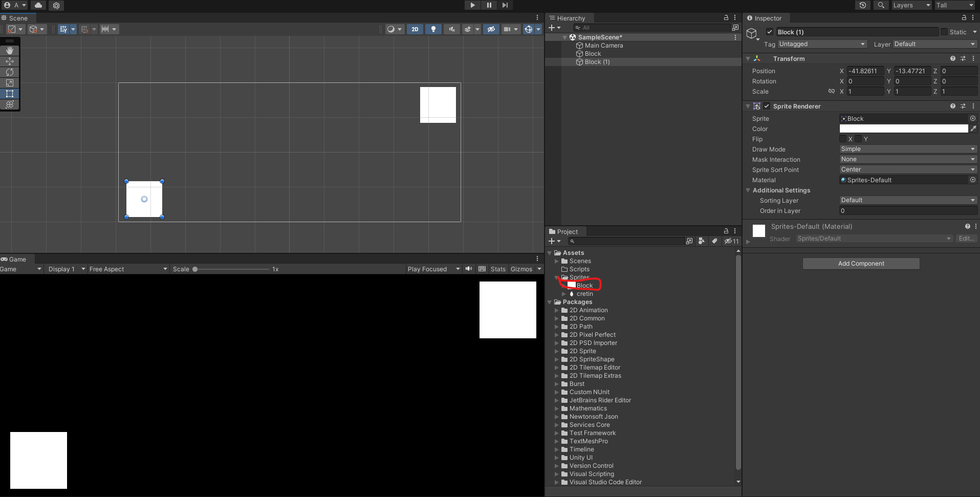Image resolution: width=980 pixels, height=497 pixels.
Task: Toggle the 2D scene view mode
Action: (415, 29)
